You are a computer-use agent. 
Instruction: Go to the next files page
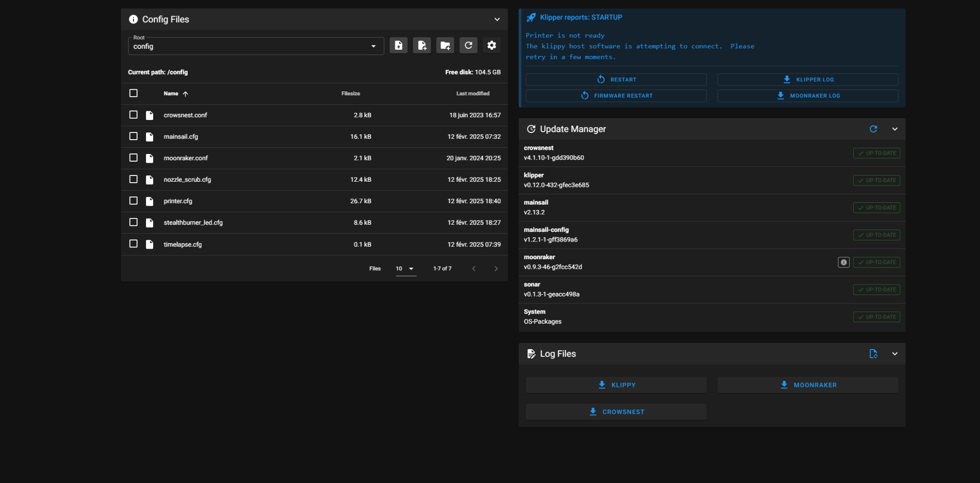(x=496, y=269)
